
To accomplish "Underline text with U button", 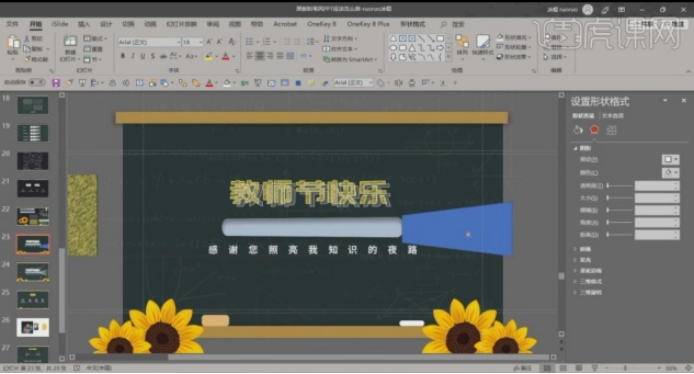I will coord(143,56).
